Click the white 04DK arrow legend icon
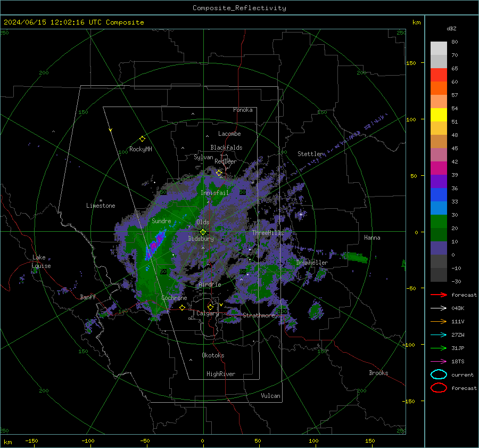The image size is (479, 448). point(439,308)
